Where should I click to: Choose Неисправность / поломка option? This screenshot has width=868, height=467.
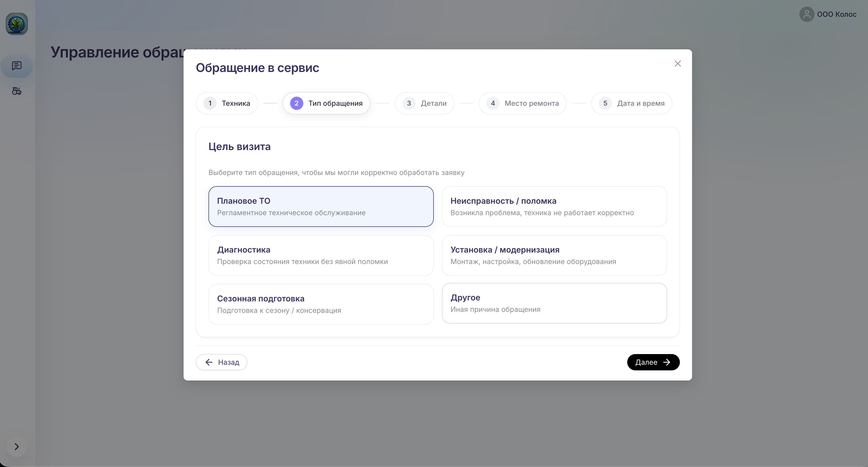click(x=554, y=206)
